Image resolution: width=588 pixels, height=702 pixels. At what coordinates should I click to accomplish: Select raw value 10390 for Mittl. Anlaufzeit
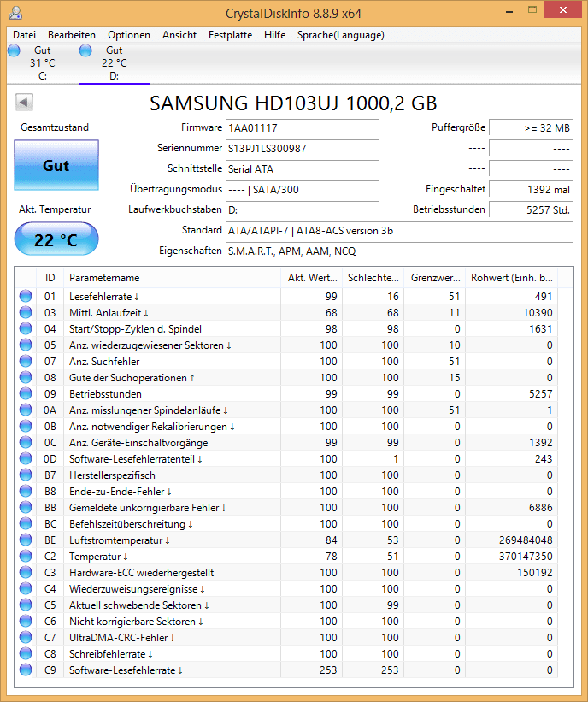click(538, 312)
